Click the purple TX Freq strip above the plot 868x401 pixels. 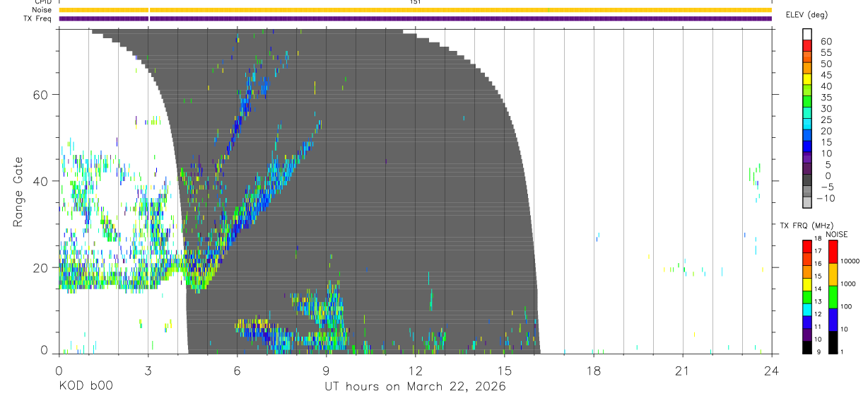[x=416, y=18]
